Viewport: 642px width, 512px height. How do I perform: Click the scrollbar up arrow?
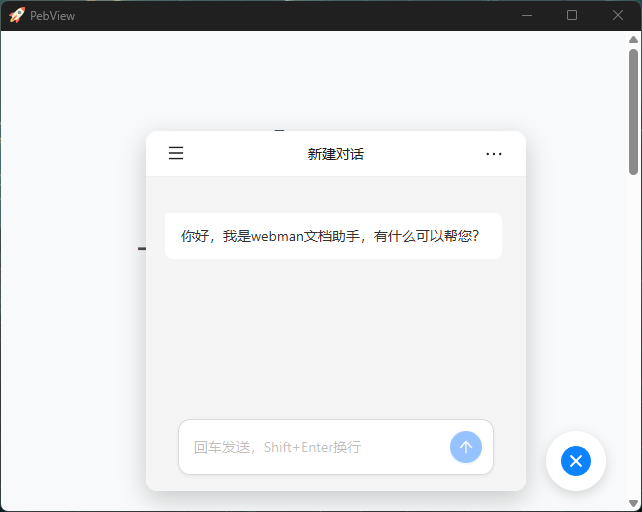tap(634, 40)
